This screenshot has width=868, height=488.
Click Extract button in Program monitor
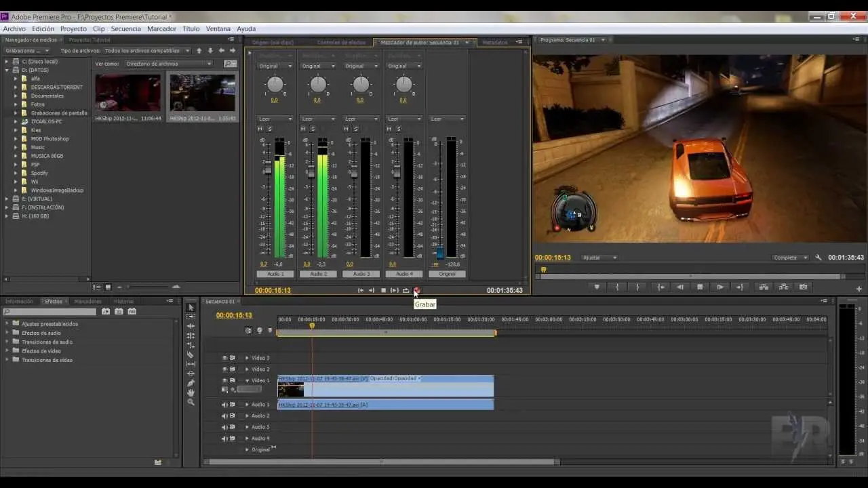tap(783, 287)
